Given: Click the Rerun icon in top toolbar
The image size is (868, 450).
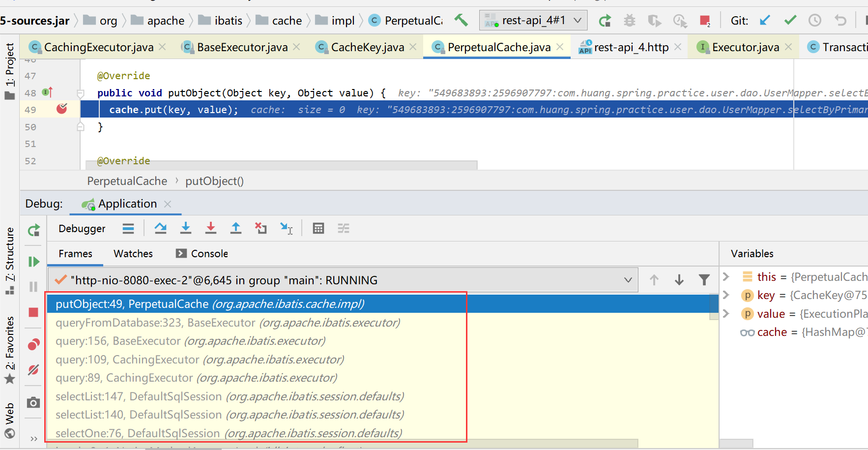Looking at the screenshot, I should pyautogui.click(x=605, y=20).
